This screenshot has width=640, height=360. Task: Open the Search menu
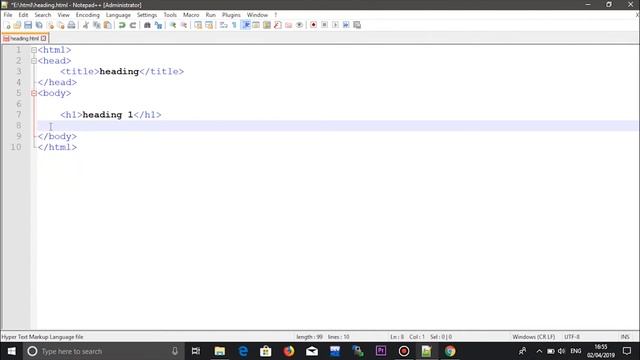click(42, 15)
